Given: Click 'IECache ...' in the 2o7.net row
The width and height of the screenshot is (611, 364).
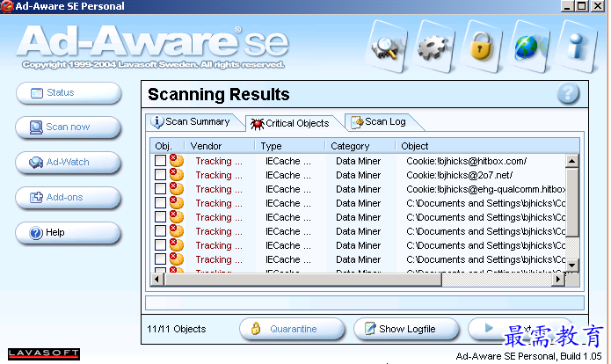Looking at the screenshot, I should [x=288, y=175].
